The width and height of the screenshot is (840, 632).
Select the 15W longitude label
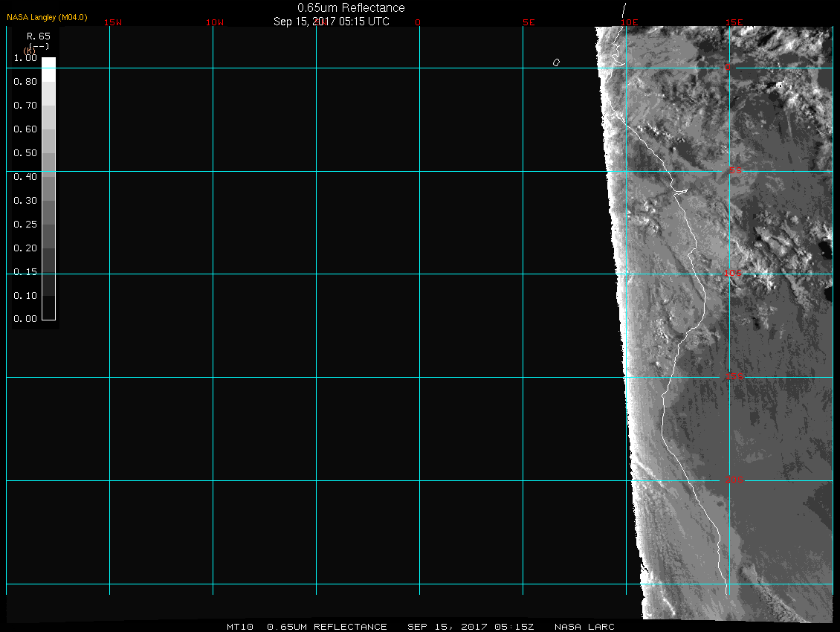click(x=113, y=22)
